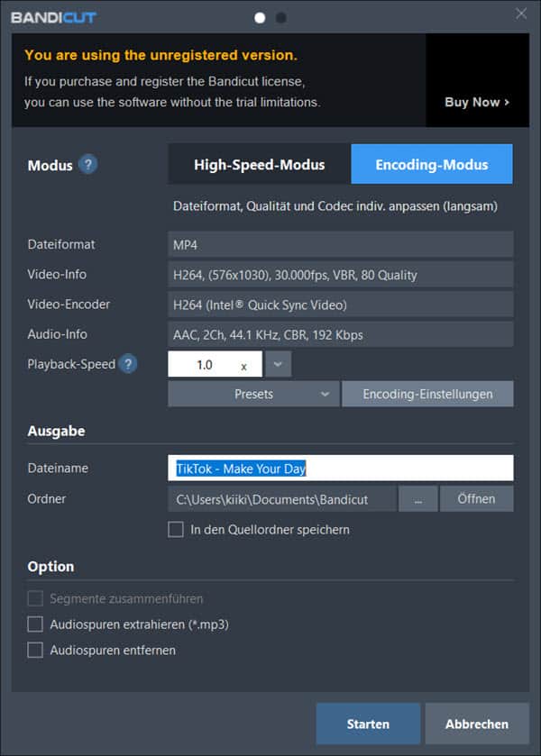Click the Abbrechen button
Image resolution: width=541 pixels, height=756 pixels.
(477, 724)
